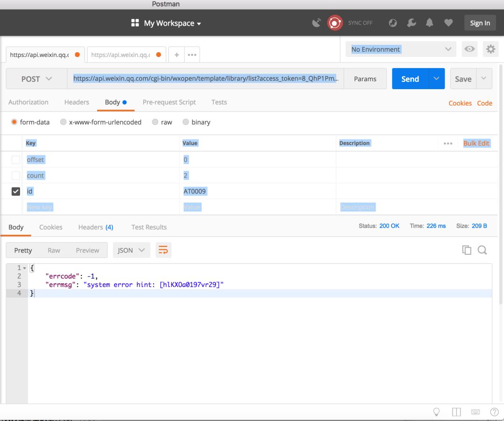
Task: Click the heart icon in header
Action: tap(448, 23)
